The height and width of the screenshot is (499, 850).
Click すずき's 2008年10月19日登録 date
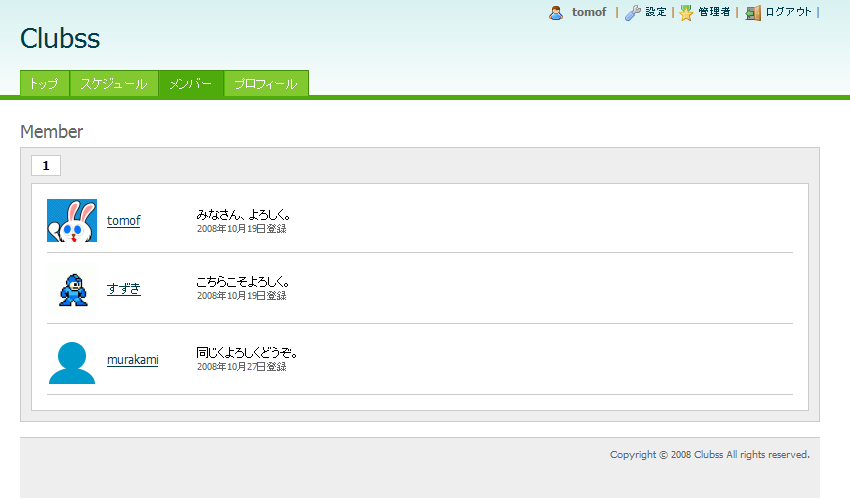(241, 296)
